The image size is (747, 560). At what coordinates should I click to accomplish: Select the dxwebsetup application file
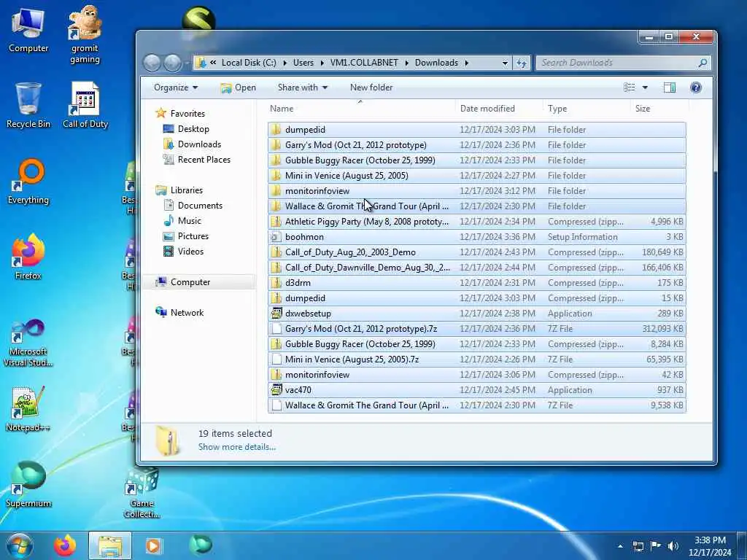coord(477,314)
